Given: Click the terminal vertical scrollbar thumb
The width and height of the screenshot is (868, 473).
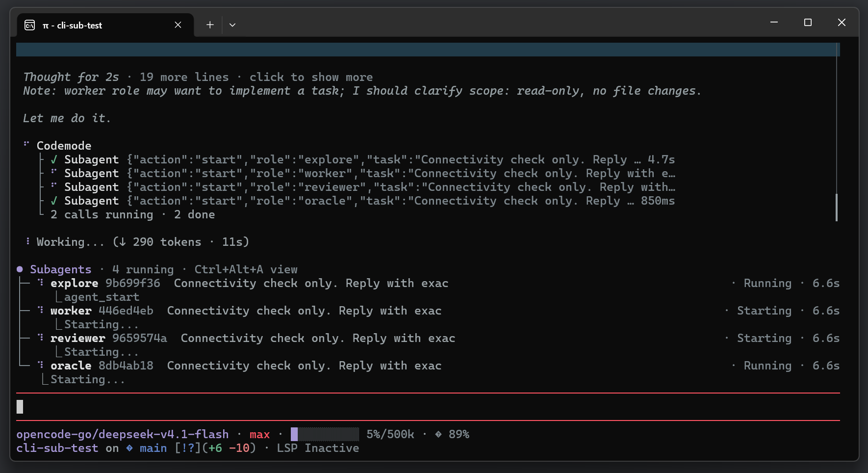Looking at the screenshot, I should tap(837, 208).
